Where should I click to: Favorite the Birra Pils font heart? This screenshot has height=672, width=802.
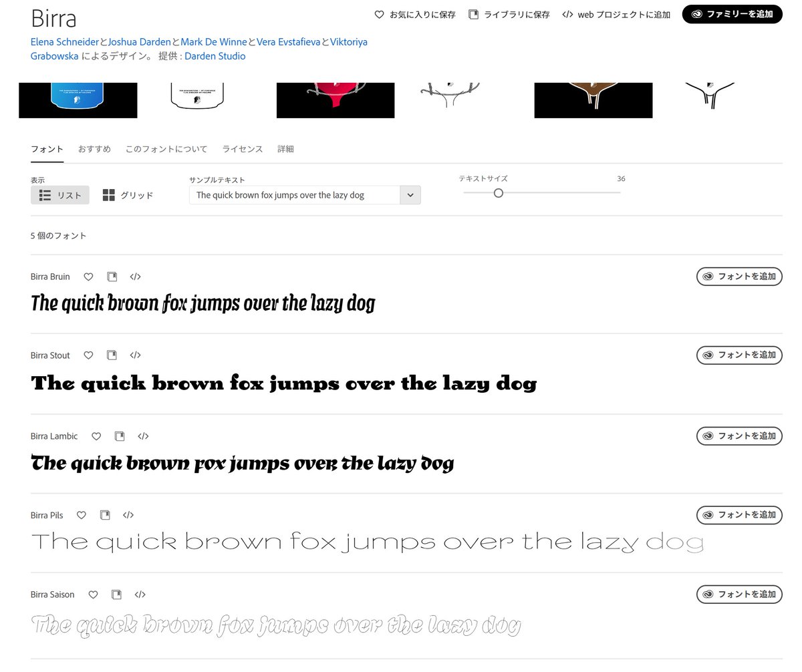pos(82,515)
